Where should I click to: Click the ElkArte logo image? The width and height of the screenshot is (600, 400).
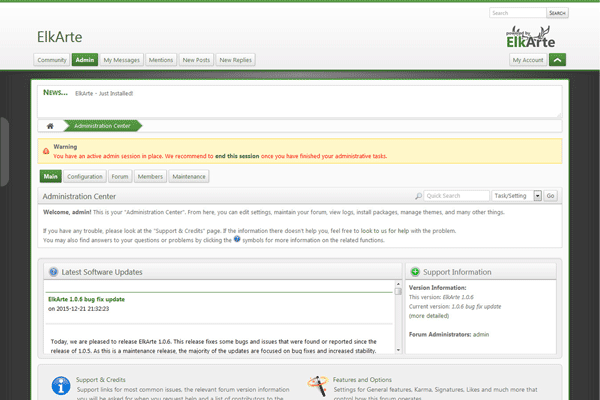click(530, 37)
